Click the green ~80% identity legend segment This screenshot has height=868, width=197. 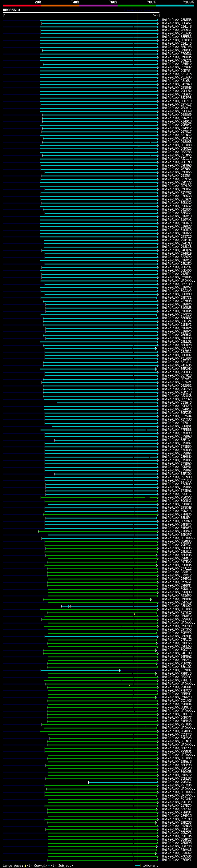coord(136,6)
